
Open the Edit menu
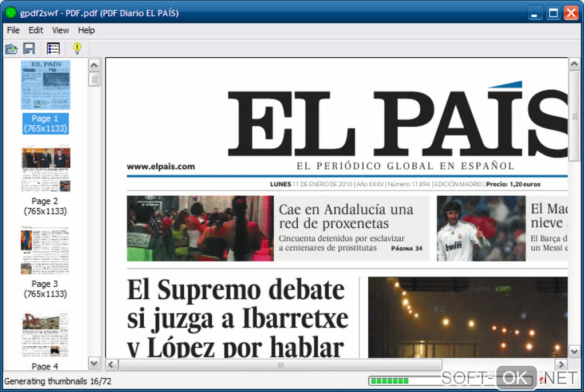[x=35, y=30]
